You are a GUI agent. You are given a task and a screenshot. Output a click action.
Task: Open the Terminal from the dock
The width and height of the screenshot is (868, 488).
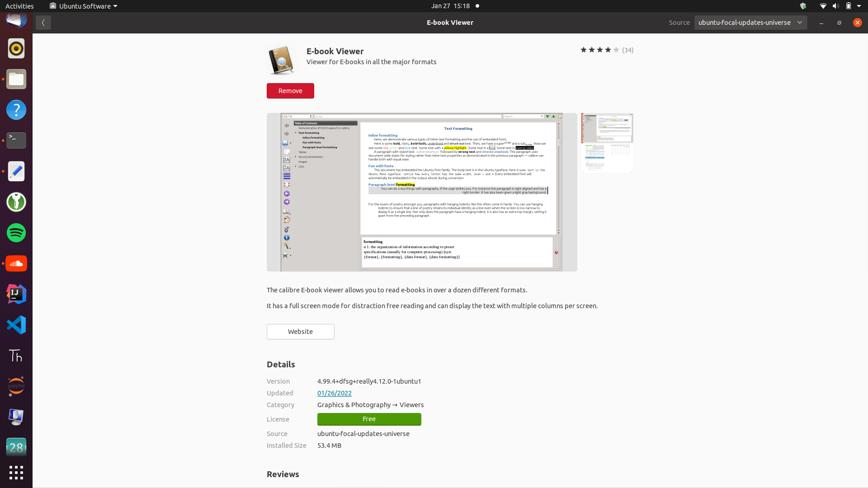tap(16, 141)
